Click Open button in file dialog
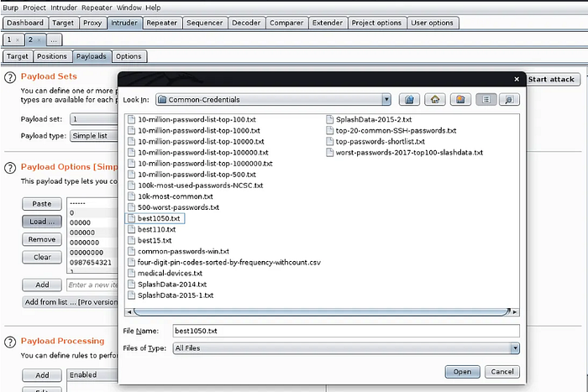588x392 pixels. tap(462, 372)
